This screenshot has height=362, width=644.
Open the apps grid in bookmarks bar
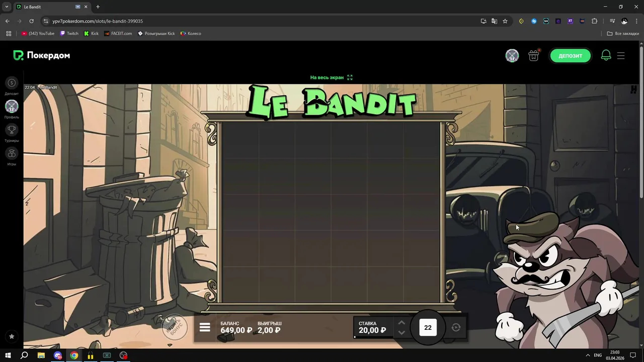pos(9,34)
